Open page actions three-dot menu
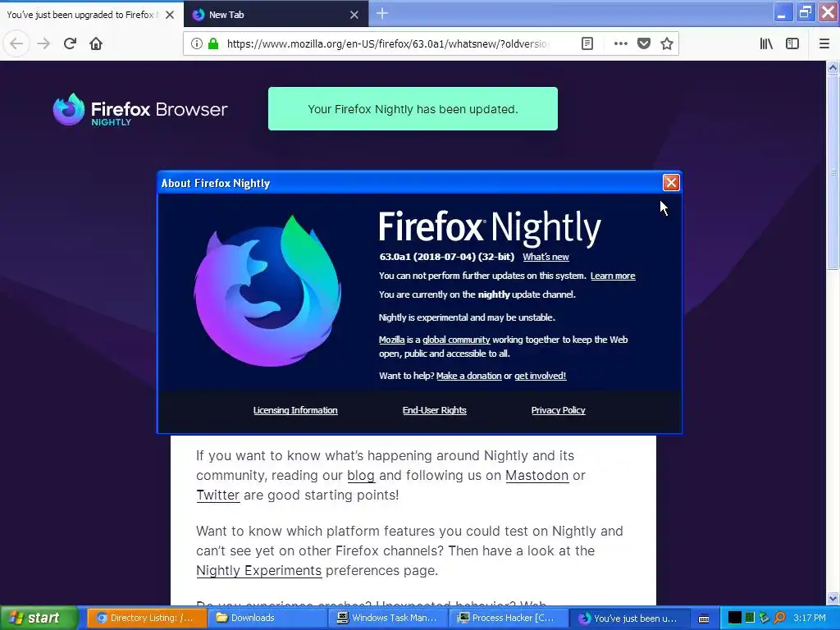 point(620,43)
